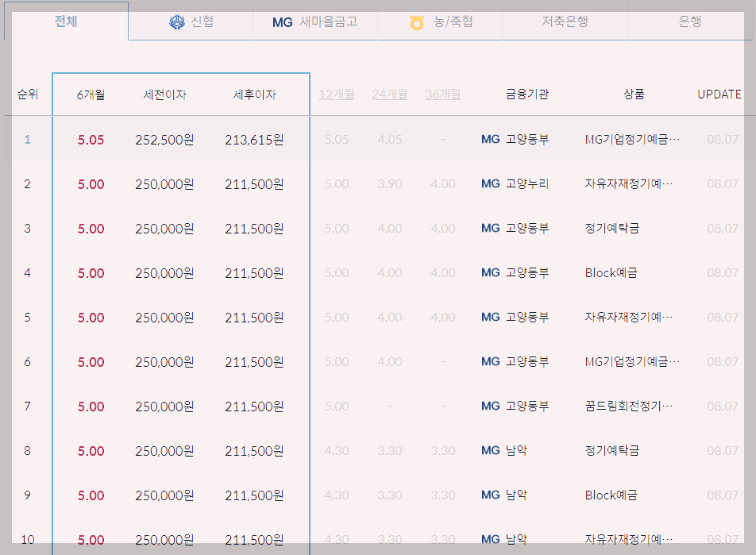
Task: Click the MG logo in rank 1 row
Action: click(490, 140)
